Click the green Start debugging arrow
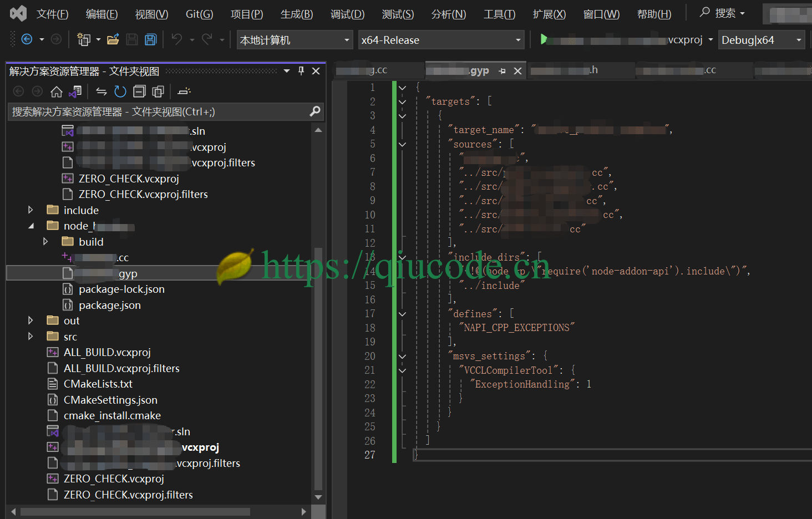Screen dimensions: 812x519 point(544,39)
